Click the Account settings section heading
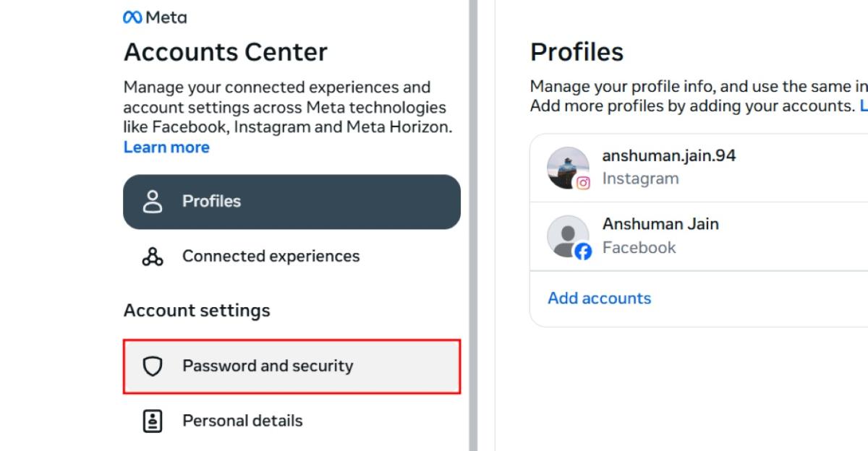868x451 pixels. click(x=197, y=310)
